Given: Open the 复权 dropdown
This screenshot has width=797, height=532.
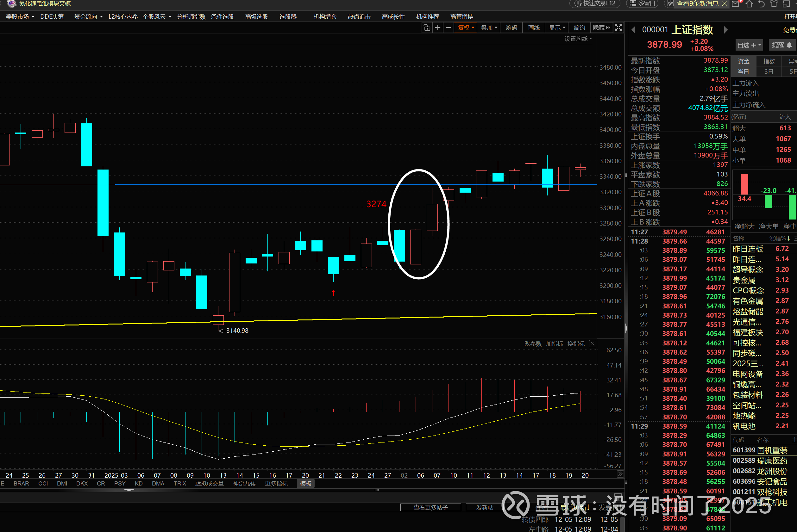Looking at the screenshot, I should click(466, 28).
